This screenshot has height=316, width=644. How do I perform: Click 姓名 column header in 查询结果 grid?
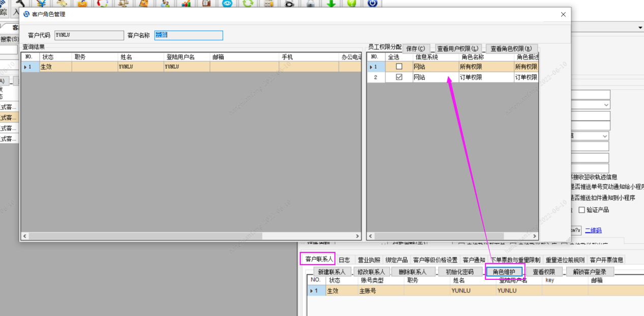coord(141,57)
